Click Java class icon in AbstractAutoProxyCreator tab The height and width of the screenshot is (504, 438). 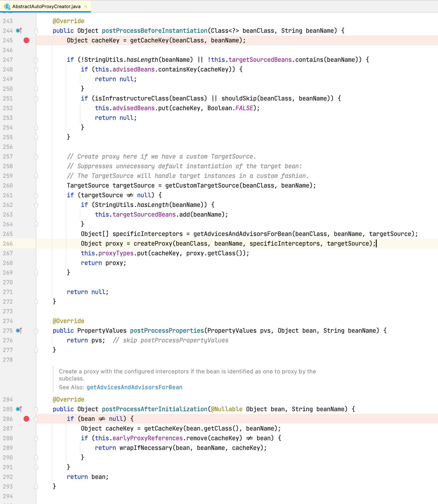pos(7,6)
